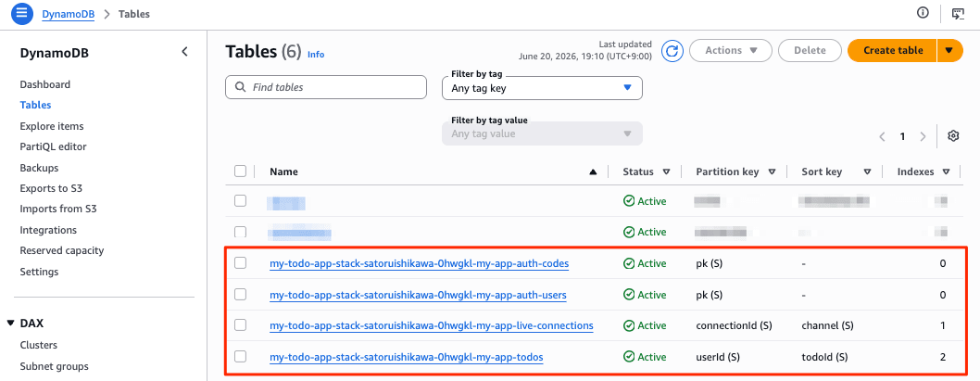Click the search magnifier icon
This screenshot has width=980, height=381.
point(240,87)
